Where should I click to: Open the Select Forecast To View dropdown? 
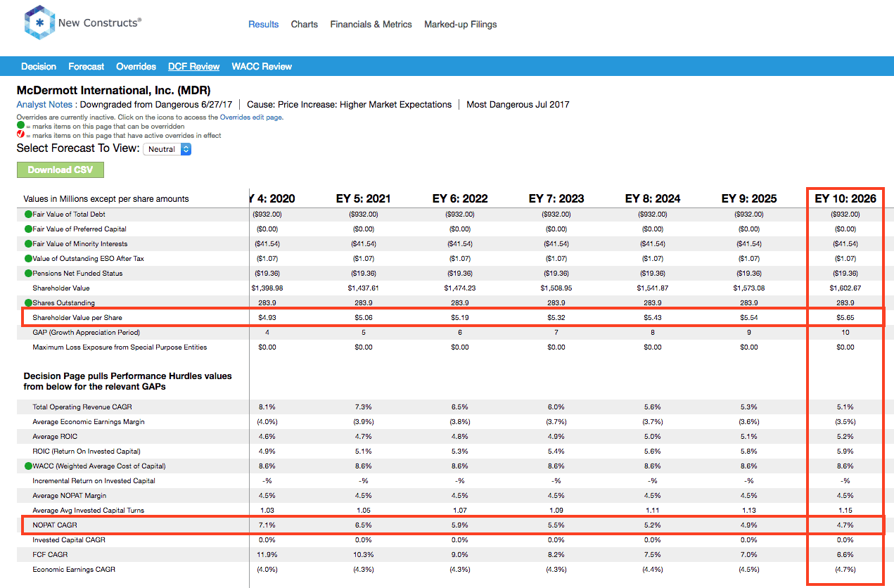pos(167,149)
